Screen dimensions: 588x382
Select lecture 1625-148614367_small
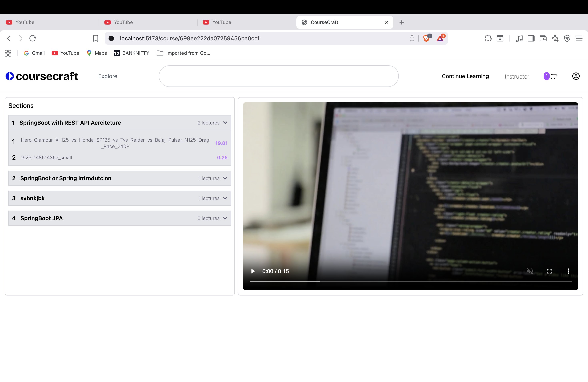(x=46, y=157)
